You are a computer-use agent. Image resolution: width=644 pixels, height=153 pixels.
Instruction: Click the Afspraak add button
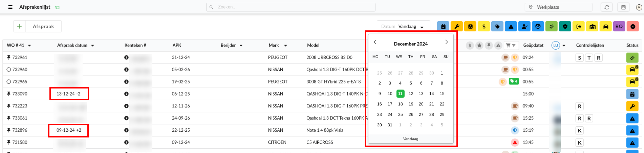coord(37,26)
